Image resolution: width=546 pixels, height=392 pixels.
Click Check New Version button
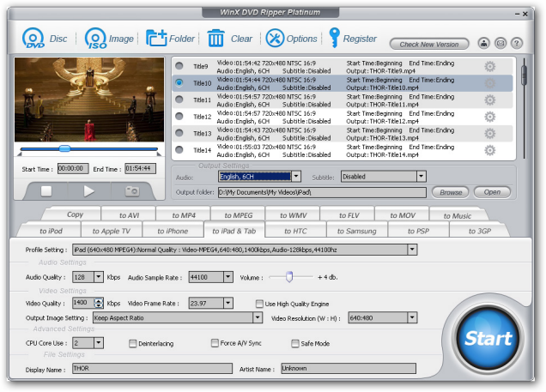point(429,44)
